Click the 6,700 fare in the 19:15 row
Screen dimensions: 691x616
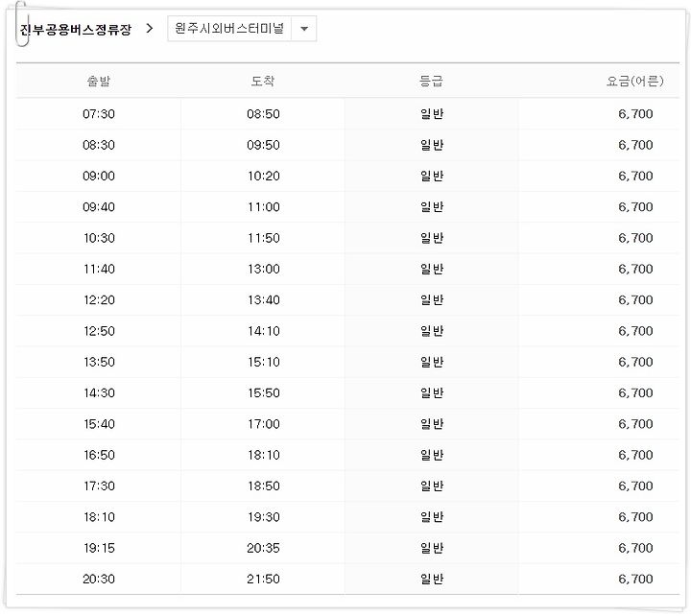(635, 548)
